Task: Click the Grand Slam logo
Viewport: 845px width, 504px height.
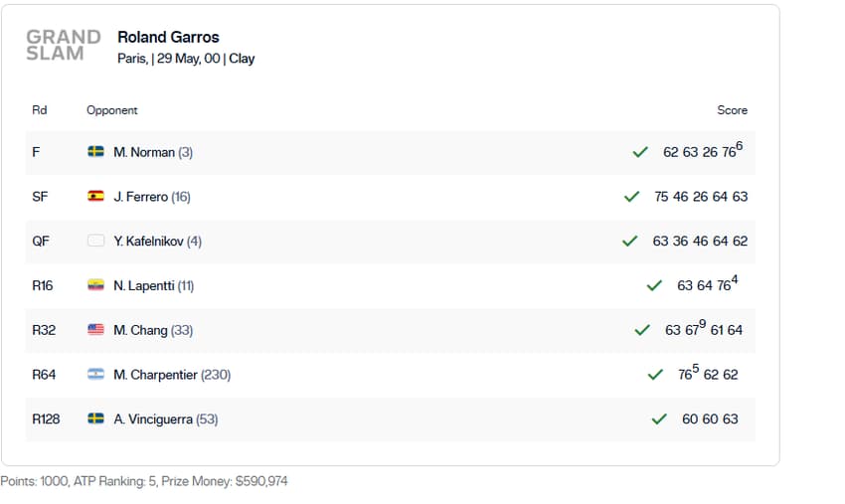Action: [x=64, y=46]
